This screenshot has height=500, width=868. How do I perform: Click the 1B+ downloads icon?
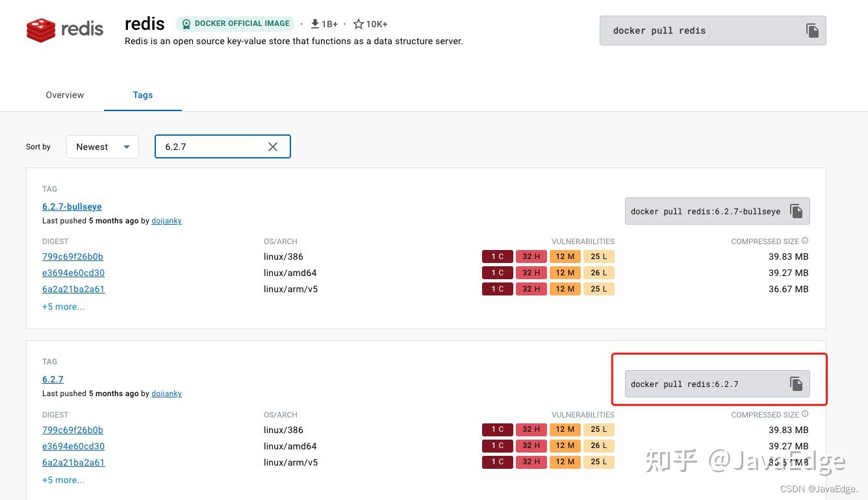pyautogui.click(x=313, y=24)
